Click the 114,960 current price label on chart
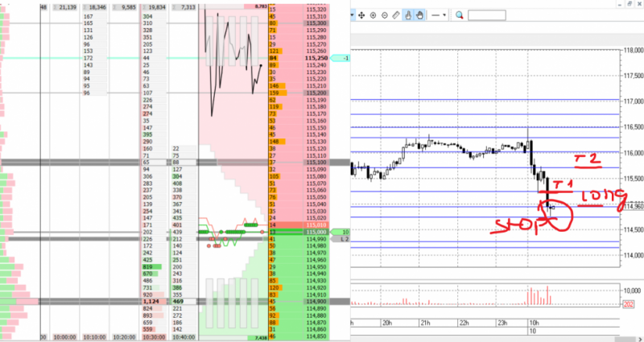 (633, 207)
